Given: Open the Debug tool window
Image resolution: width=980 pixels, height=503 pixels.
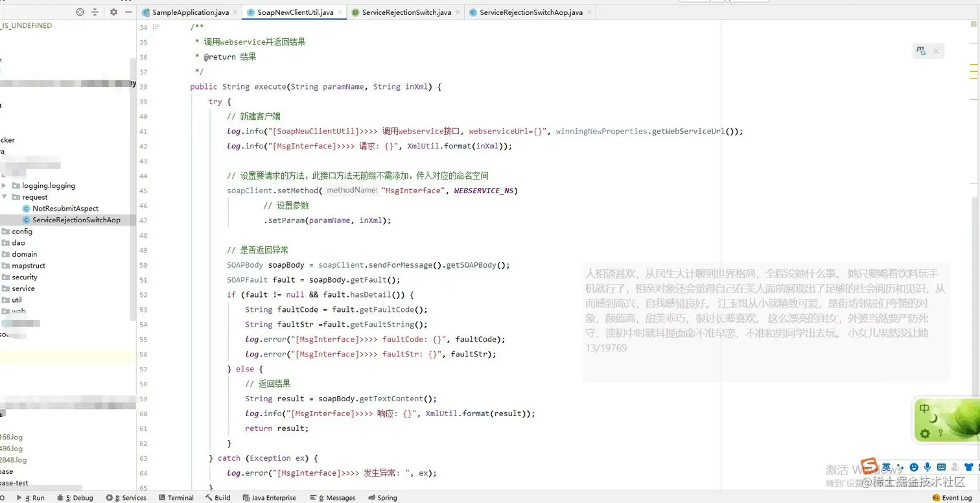Looking at the screenshot, I should 75,498.
